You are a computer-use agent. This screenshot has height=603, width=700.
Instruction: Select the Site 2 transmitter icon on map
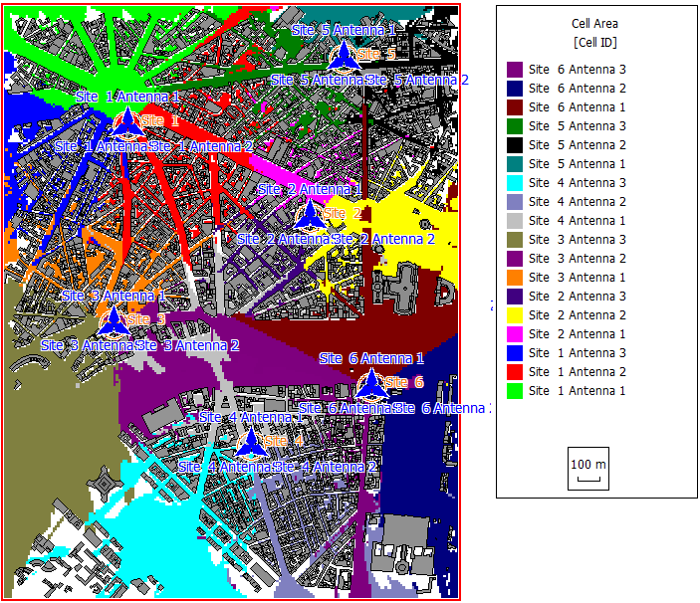tap(310, 214)
